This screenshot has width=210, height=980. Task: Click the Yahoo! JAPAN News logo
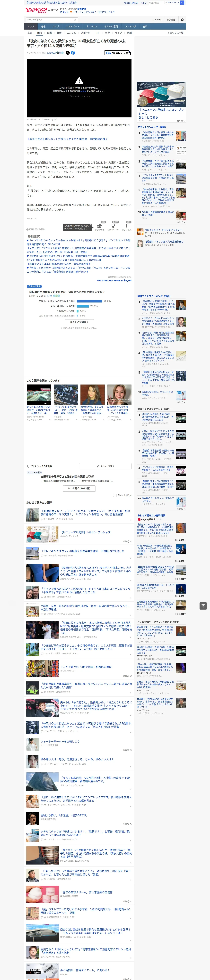42,10
